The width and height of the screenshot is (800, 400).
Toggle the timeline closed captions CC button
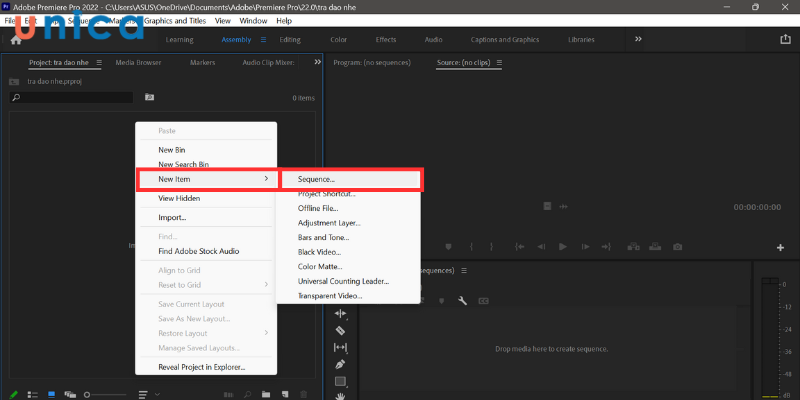(483, 300)
